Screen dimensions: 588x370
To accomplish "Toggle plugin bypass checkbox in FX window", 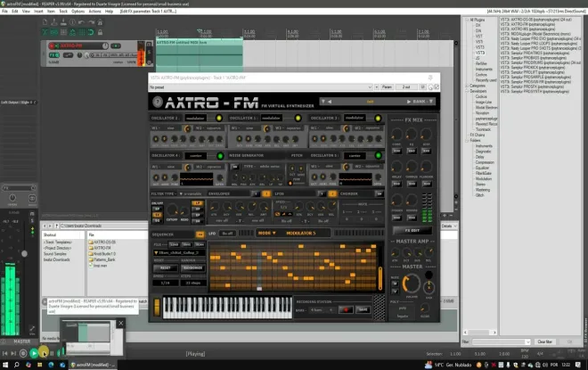I will 437,87.
